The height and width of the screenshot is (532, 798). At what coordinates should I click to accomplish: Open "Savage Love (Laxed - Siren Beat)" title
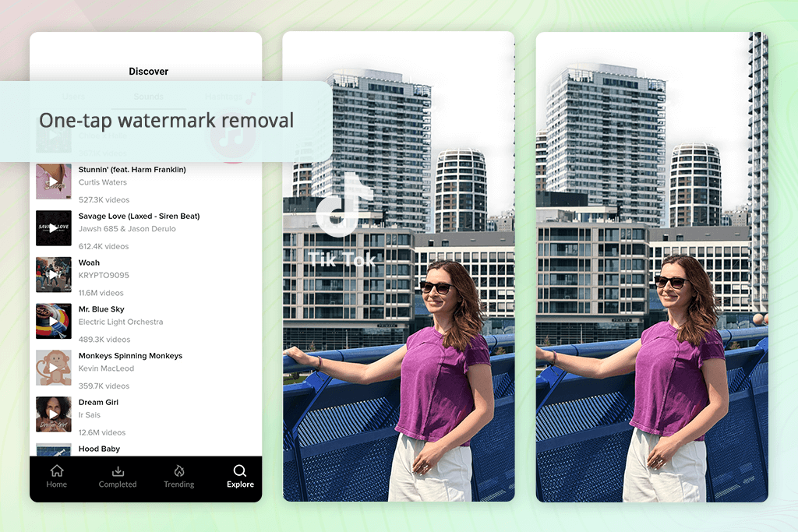click(139, 217)
